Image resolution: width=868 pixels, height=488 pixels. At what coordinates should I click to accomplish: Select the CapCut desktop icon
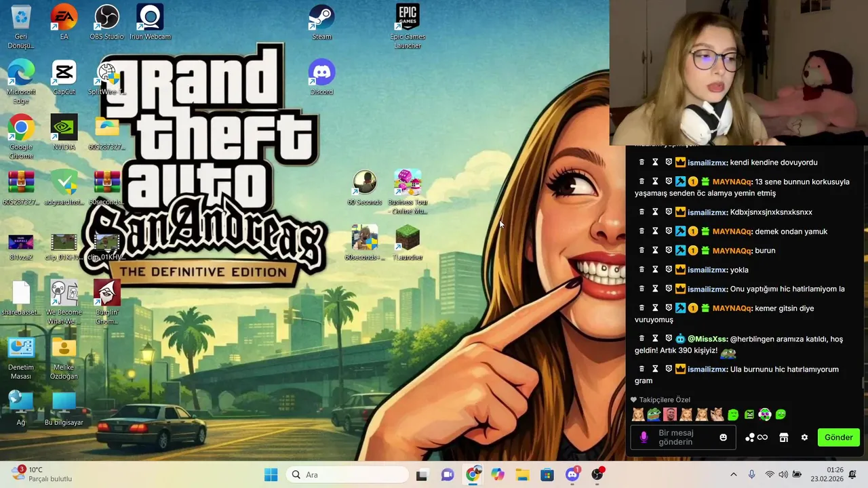tap(64, 77)
